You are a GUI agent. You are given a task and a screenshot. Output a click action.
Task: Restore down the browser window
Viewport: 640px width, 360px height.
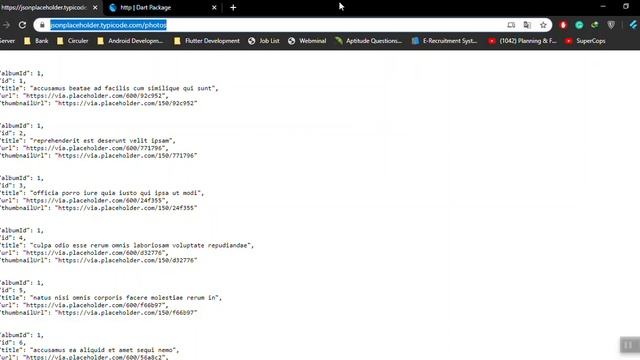626,7
